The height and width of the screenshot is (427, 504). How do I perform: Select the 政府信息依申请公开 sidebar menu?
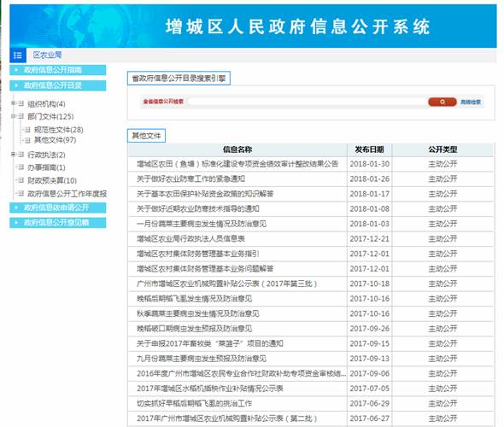tap(58, 208)
